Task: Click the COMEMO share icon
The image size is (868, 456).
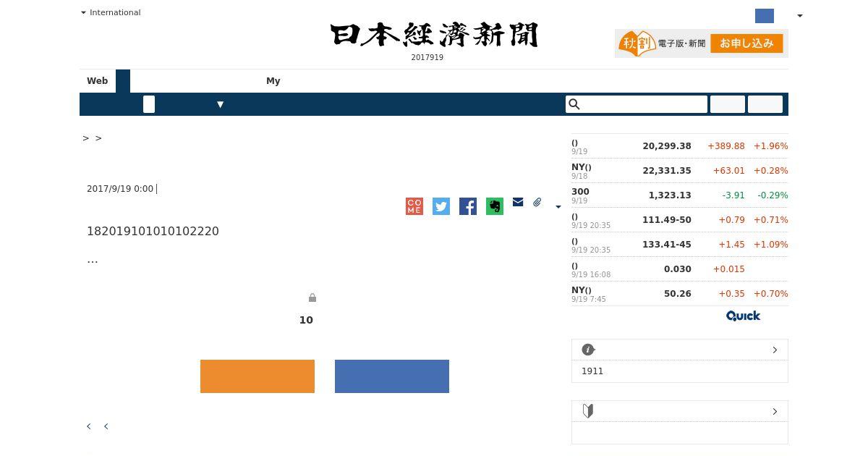Action: (414, 206)
